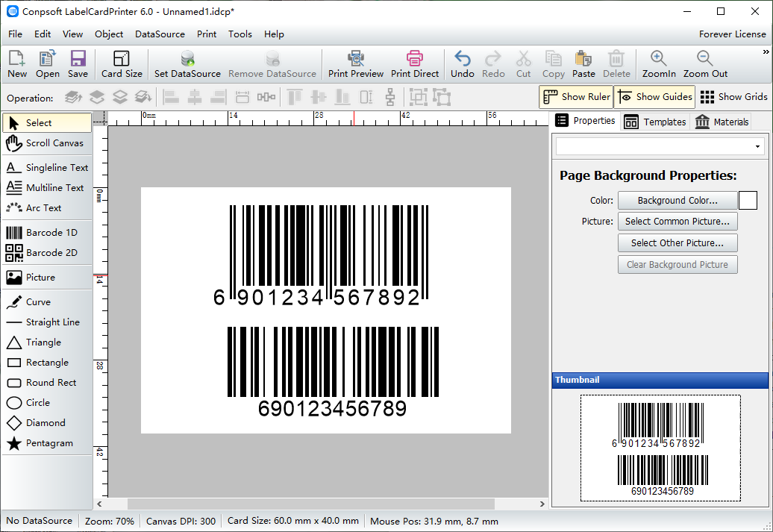Viewport: 773px width, 532px height.
Task: Expand the object selector dropdown in Properties
Action: point(757,146)
